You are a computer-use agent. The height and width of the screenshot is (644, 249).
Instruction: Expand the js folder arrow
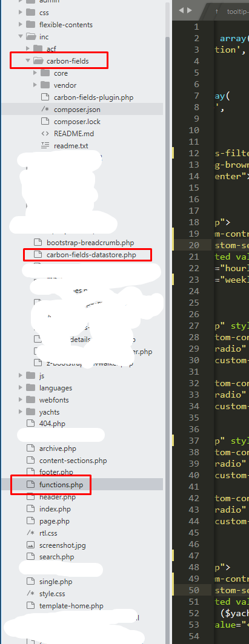click(21, 375)
